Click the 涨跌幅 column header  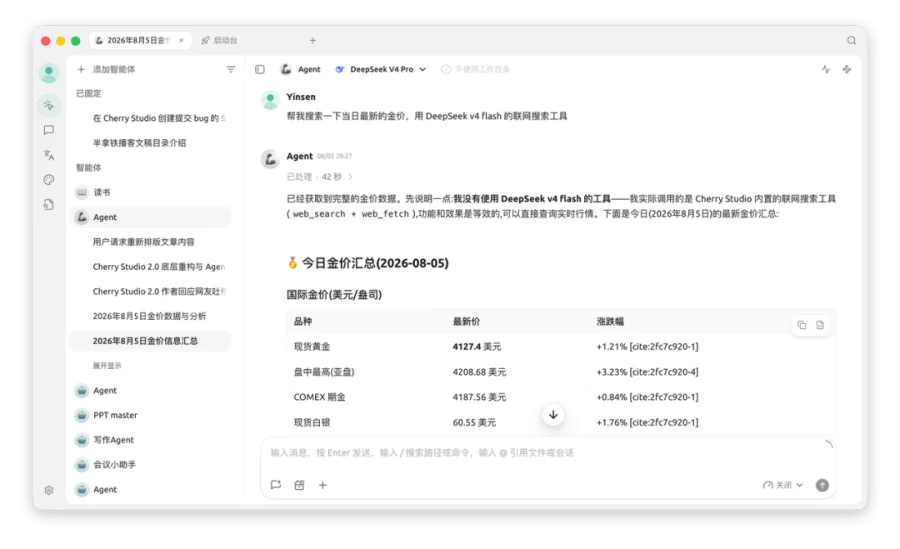pyautogui.click(x=610, y=322)
